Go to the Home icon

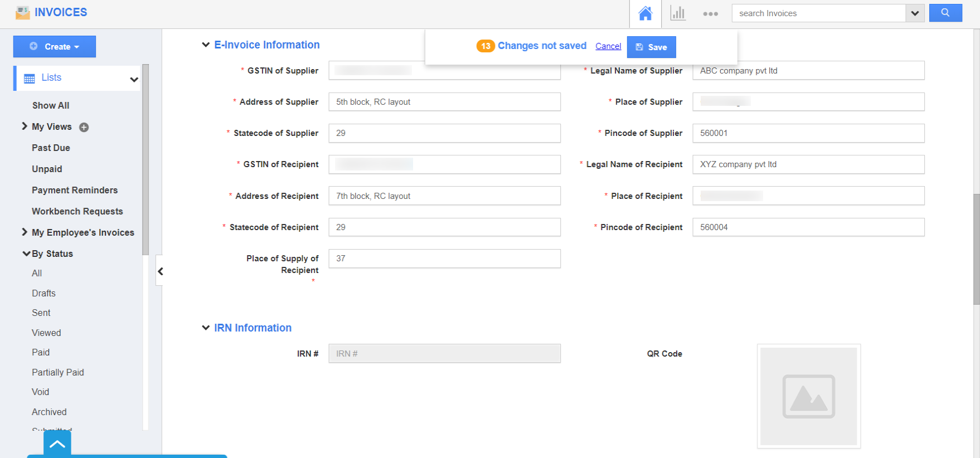coord(645,13)
